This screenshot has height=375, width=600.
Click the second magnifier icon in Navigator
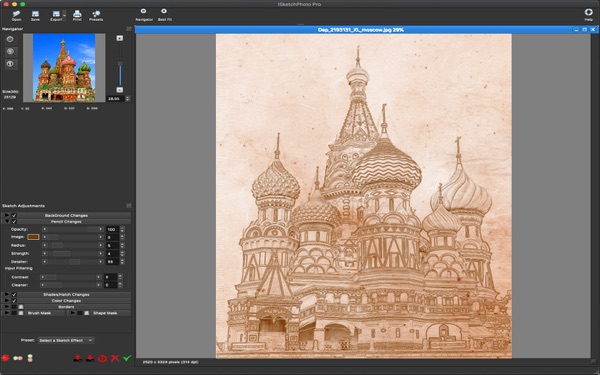pos(10,51)
